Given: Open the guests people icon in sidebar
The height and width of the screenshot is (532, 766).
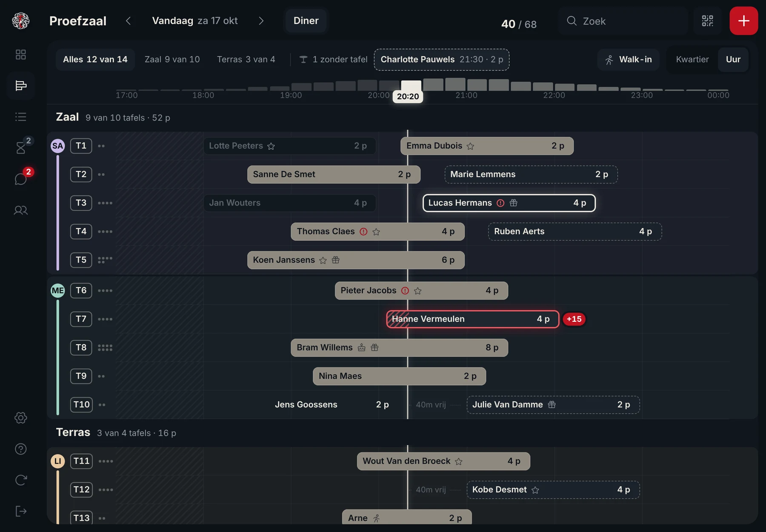Looking at the screenshot, I should tap(20, 210).
